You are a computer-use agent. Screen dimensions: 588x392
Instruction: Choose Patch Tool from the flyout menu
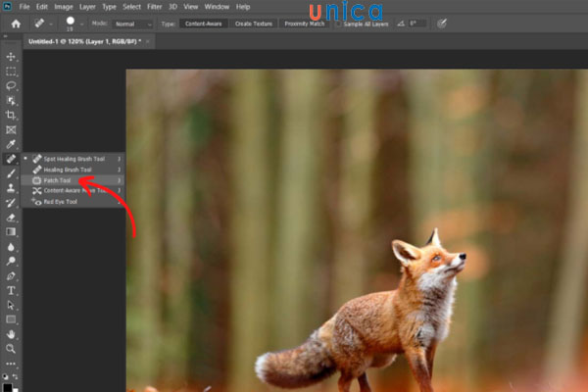[57, 180]
